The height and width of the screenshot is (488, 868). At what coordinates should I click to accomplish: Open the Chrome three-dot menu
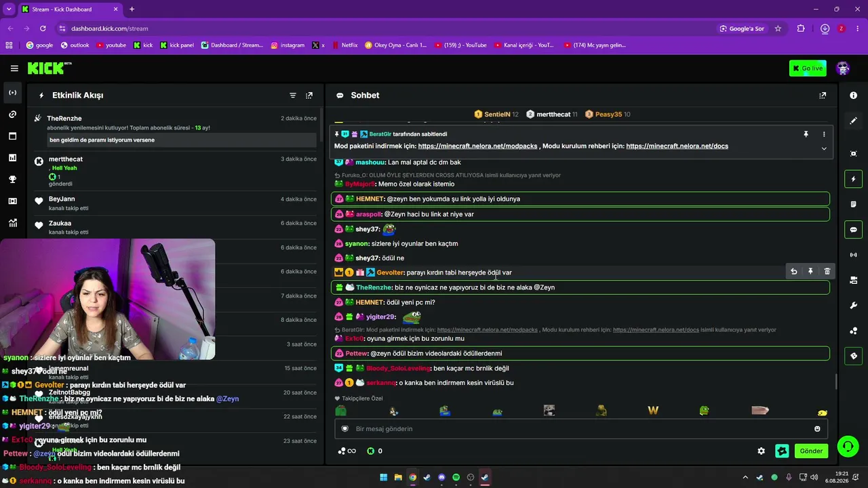tap(858, 28)
